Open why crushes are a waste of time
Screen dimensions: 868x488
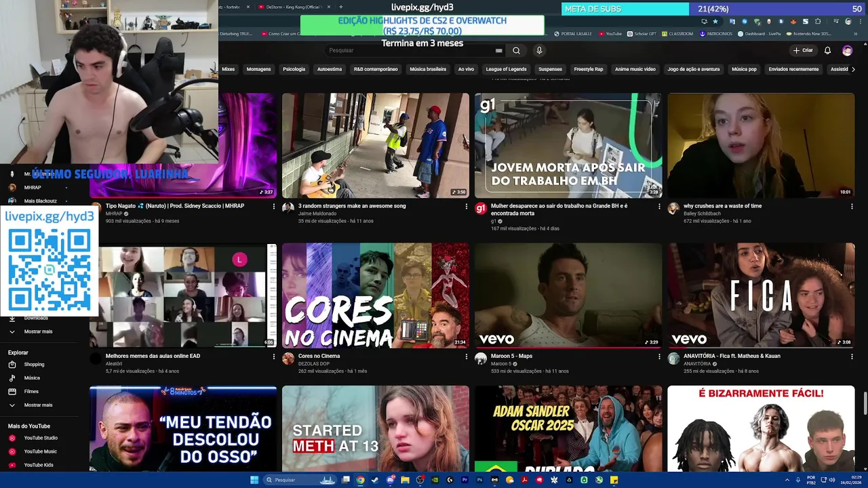click(x=722, y=206)
